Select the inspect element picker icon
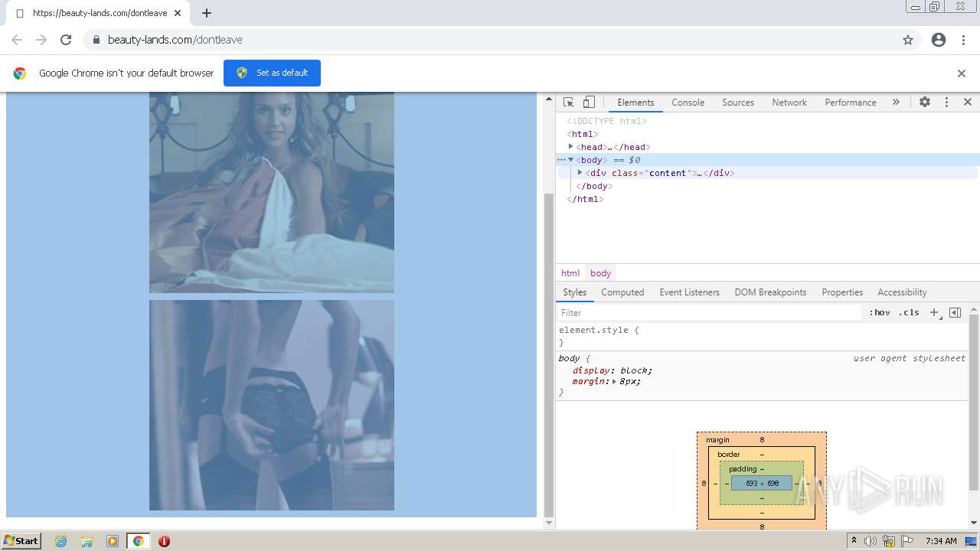Viewport: 980px width, 551px height. [x=568, y=102]
